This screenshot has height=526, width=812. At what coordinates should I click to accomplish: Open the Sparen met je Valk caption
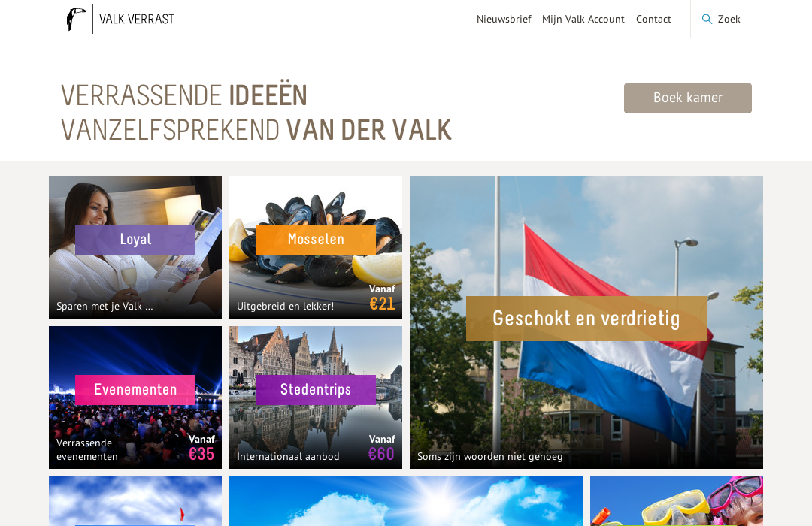(x=105, y=306)
